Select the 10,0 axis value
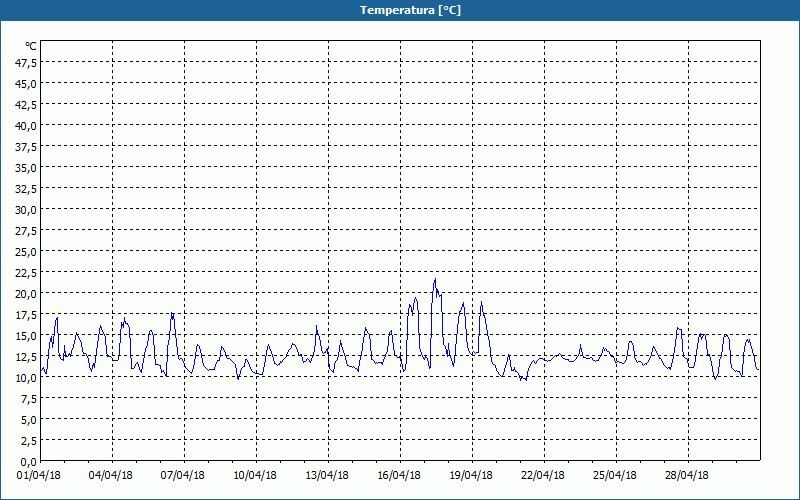Screen dimensions: 800x500 [27, 378]
